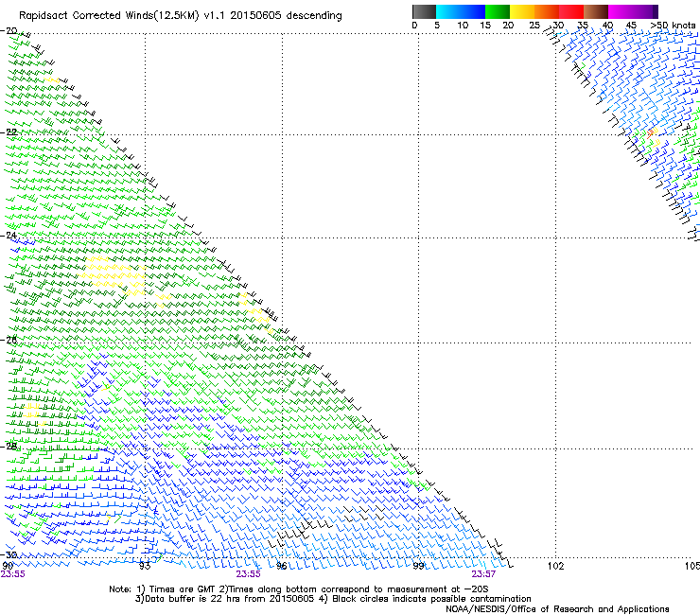Click the legend label '25'
Screen dimensions: 700x615
pyautogui.click(x=534, y=26)
